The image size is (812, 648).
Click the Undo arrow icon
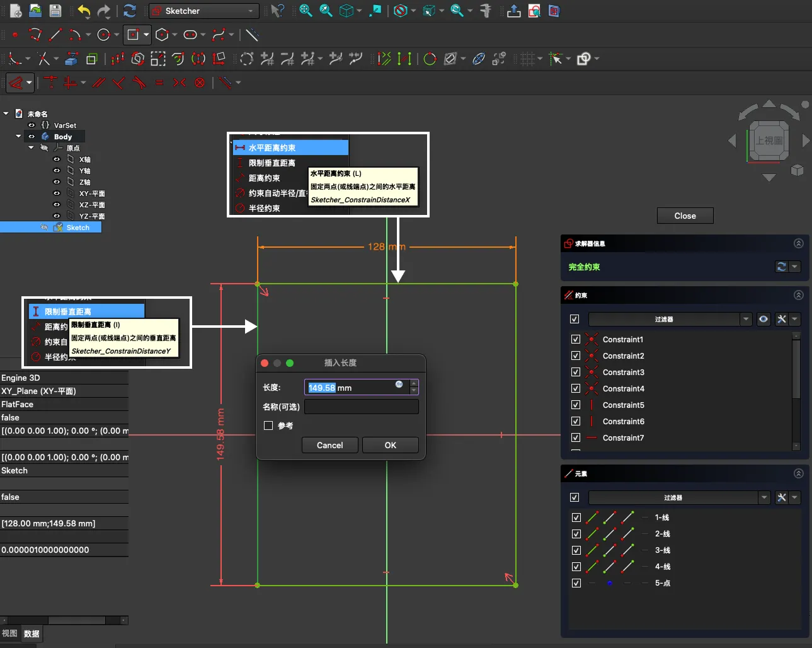click(x=84, y=11)
